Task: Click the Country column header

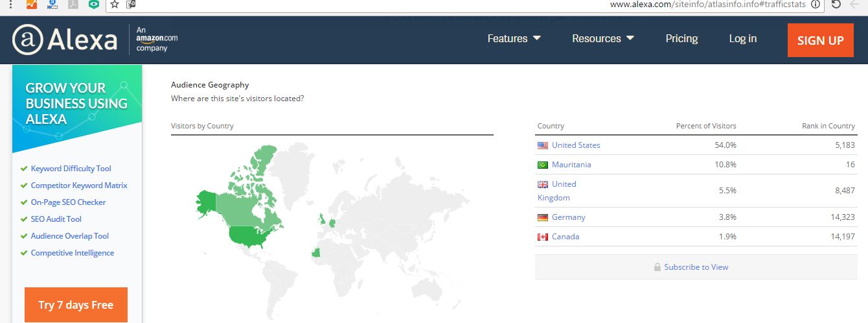Action: 551,126
